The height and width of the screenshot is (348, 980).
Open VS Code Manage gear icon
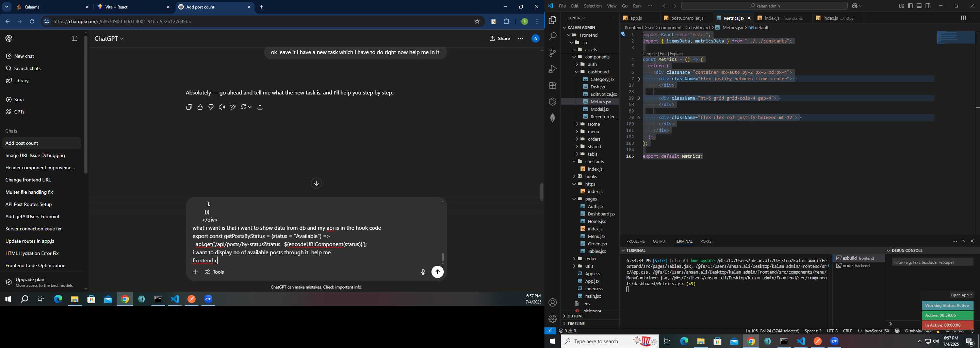[x=552, y=319]
